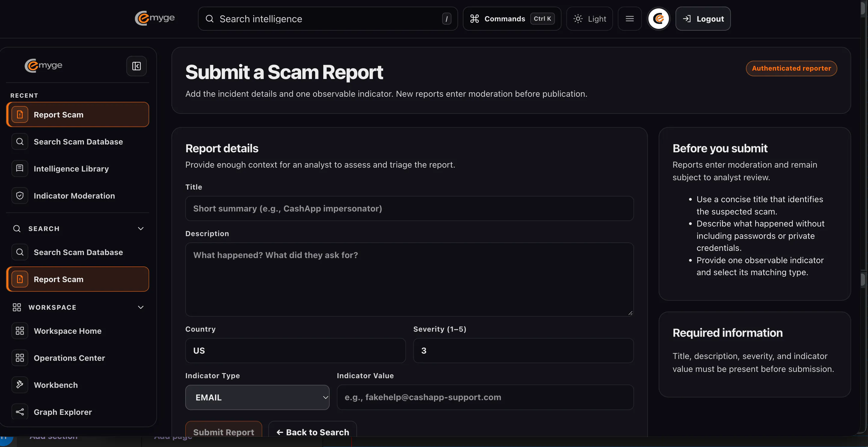Open the Workbench tool icon
Image resolution: width=868 pixels, height=447 pixels.
click(x=20, y=385)
